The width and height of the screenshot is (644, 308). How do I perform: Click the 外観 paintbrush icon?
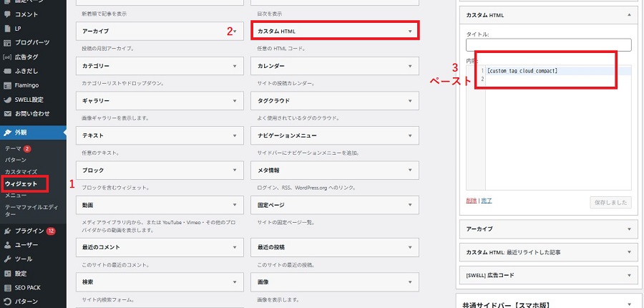point(7,133)
